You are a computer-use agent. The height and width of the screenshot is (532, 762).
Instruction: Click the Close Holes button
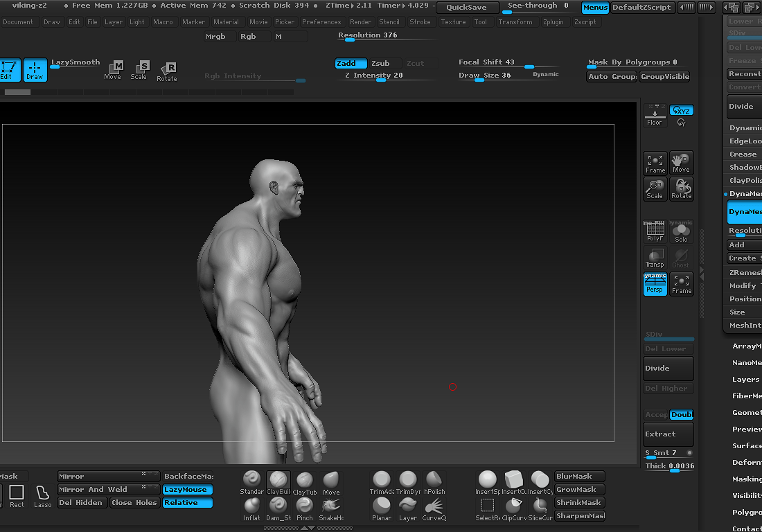click(x=134, y=503)
